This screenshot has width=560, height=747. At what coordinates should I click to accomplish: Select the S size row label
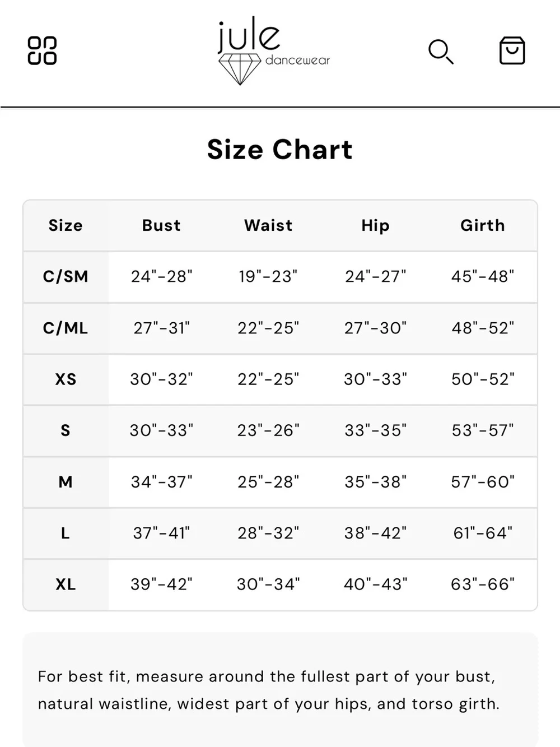click(x=66, y=430)
